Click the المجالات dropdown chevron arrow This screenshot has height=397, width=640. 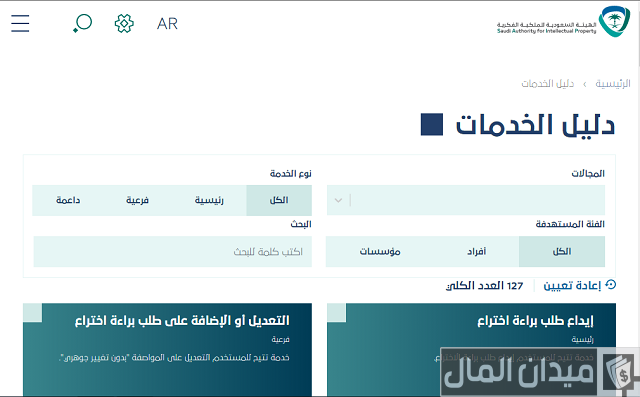click(338, 200)
